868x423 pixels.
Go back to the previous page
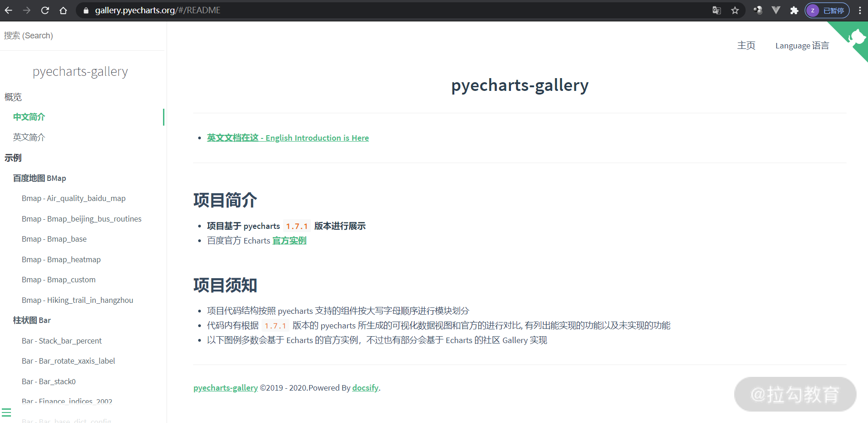point(9,10)
